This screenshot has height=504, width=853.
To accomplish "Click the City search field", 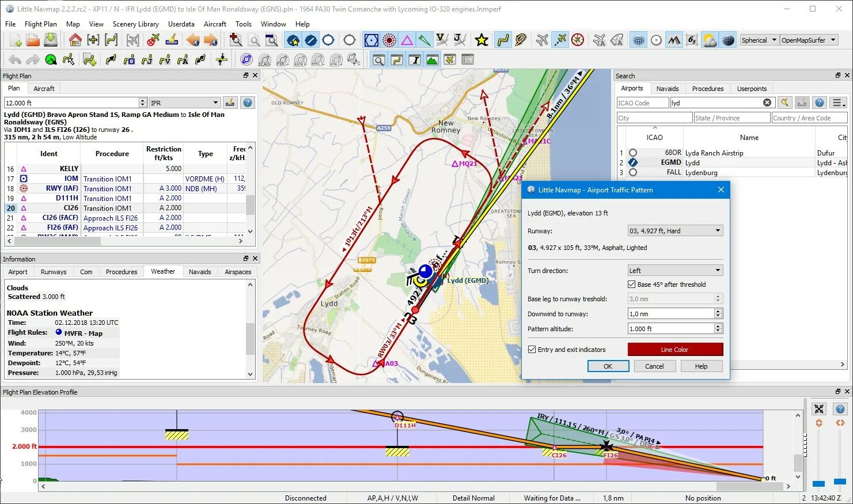I will 654,118.
